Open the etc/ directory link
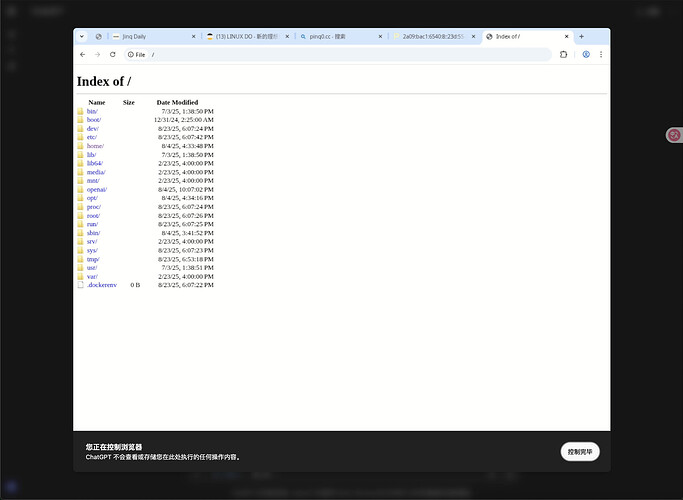This screenshot has width=683, height=500. coord(91,137)
